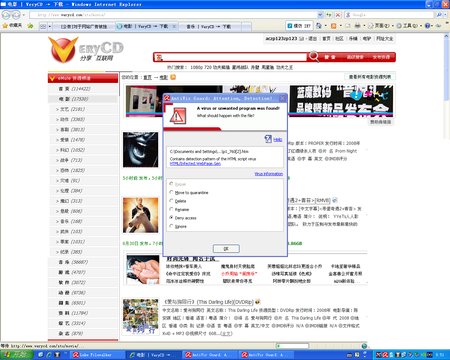Click the username acep123zp123 at the top
The width and height of the screenshot is (450, 360).
coord(281,39)
